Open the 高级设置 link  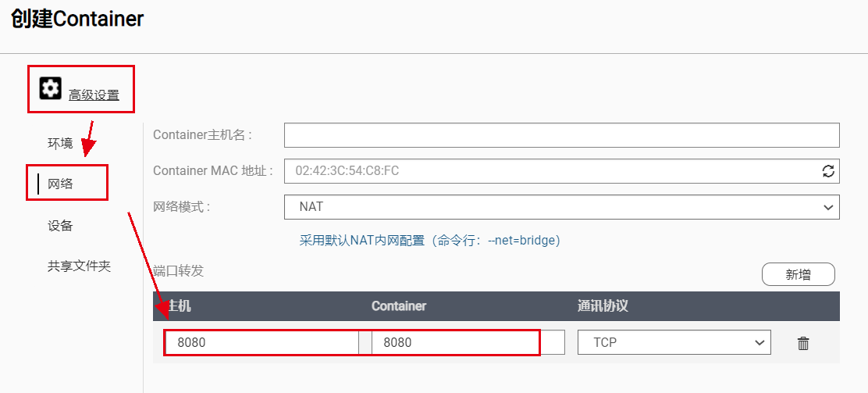pos(94,95)
